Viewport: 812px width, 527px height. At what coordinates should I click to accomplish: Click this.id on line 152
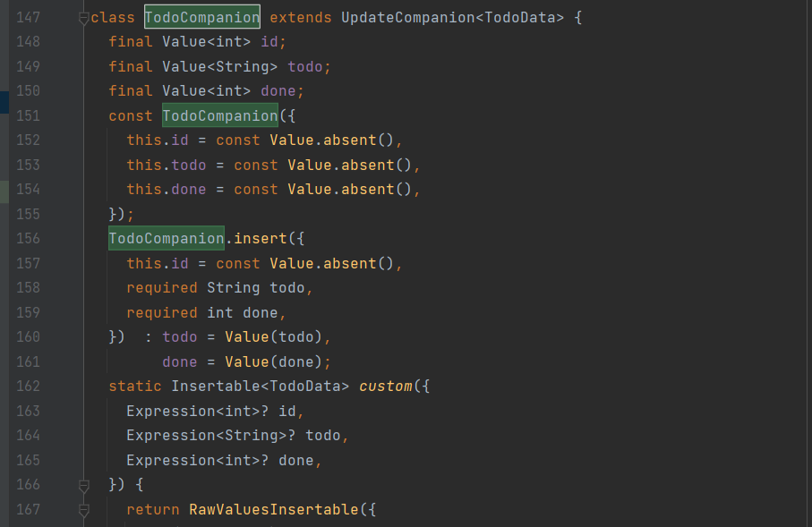click(158, 140)
